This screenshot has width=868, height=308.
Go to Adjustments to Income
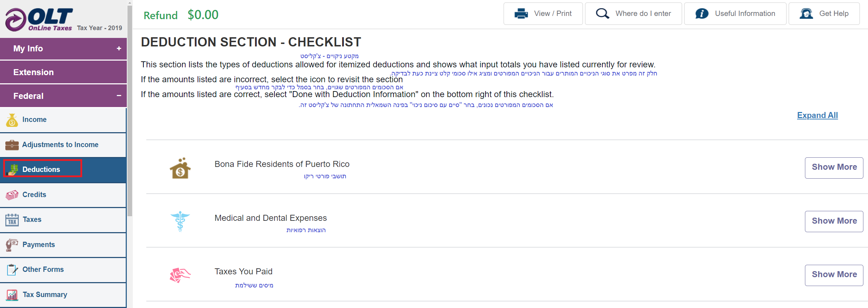[x=63, y=145]
